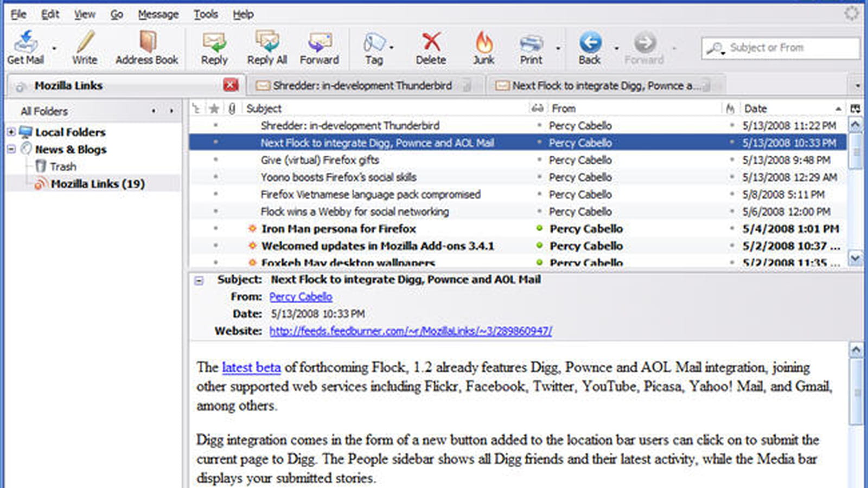Open the Percy Cabello sender link
This screenshot has height=488, width=868.
[301, 297]
